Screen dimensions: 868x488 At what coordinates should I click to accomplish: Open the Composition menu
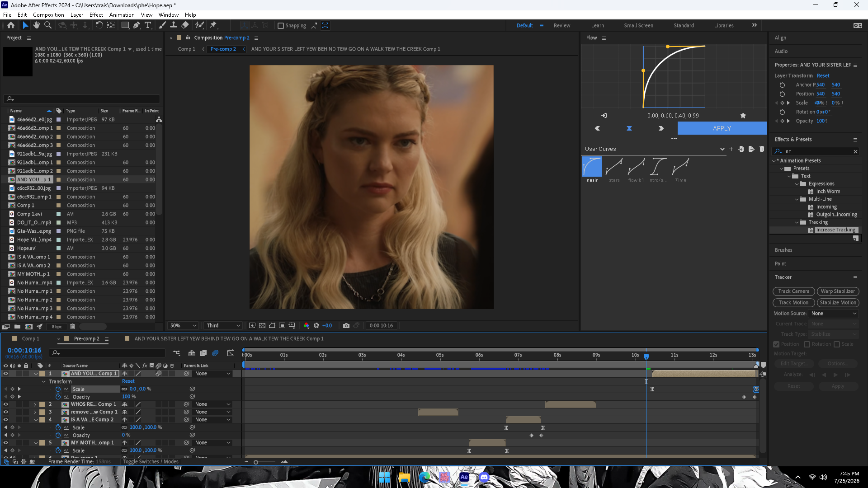tap(48, 15)
